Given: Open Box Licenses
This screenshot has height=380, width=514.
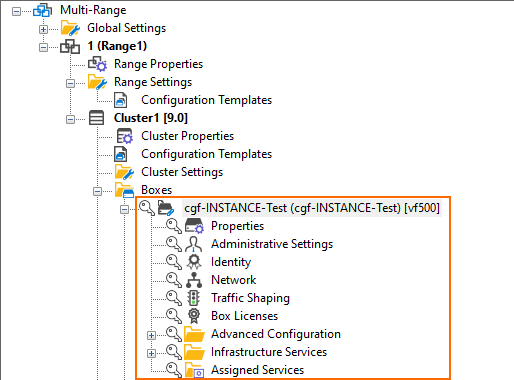Looking at the screenshot, I should (244, 316).
